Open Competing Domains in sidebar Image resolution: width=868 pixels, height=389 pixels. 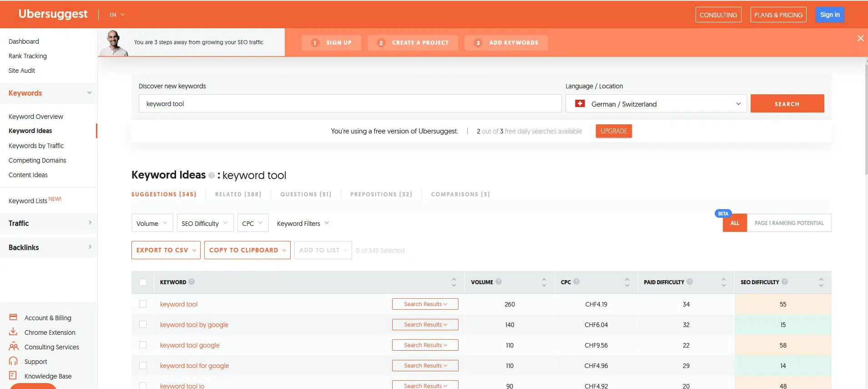[x=37, y=160]
